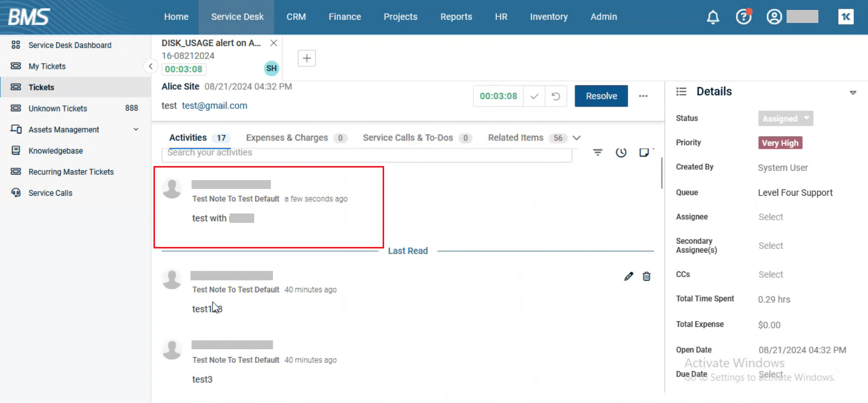Confirm timer with the checkmark button
The height and width of the screenshot is (403, 868).
point(534,96)
